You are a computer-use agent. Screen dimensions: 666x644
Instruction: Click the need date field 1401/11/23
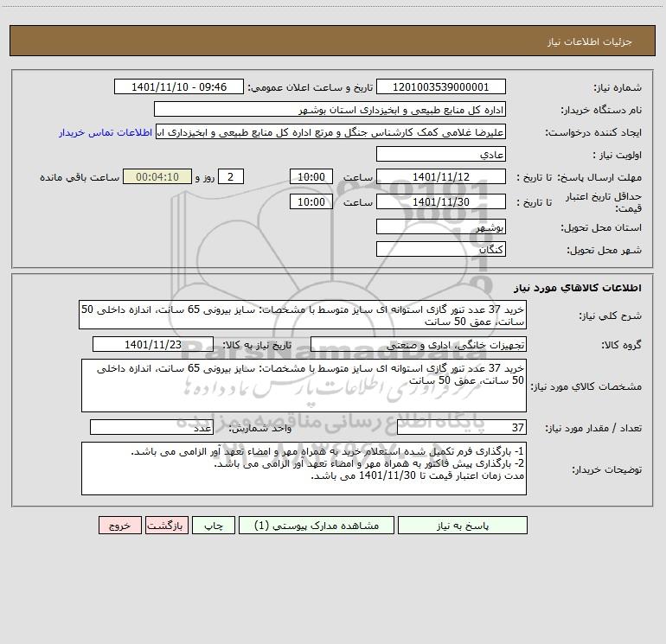coord(153,345)
